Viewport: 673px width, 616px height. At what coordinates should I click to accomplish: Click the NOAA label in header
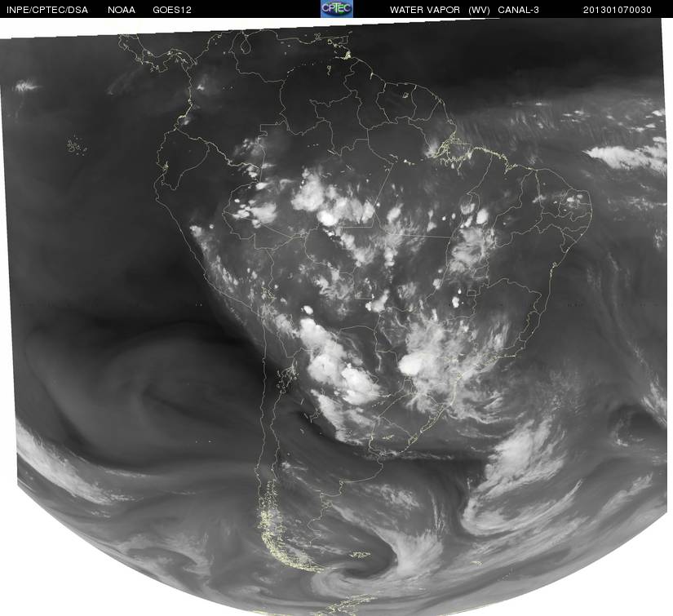click(x=122, y=10)
